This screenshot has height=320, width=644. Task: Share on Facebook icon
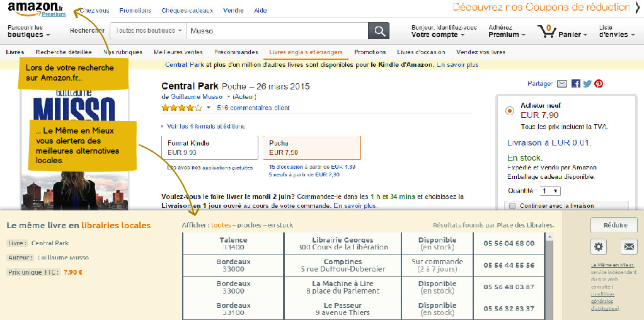tap(576, 84)
